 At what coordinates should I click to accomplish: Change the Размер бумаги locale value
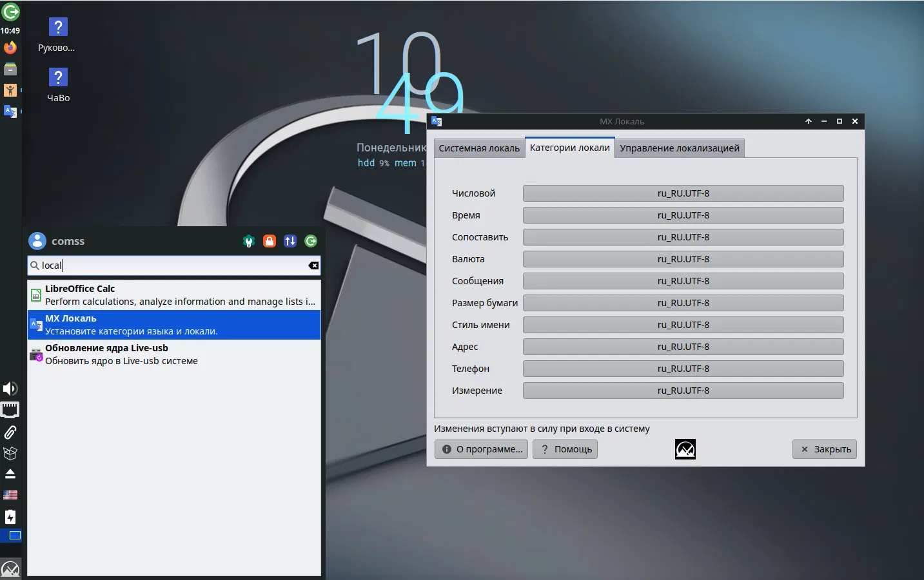683,303
